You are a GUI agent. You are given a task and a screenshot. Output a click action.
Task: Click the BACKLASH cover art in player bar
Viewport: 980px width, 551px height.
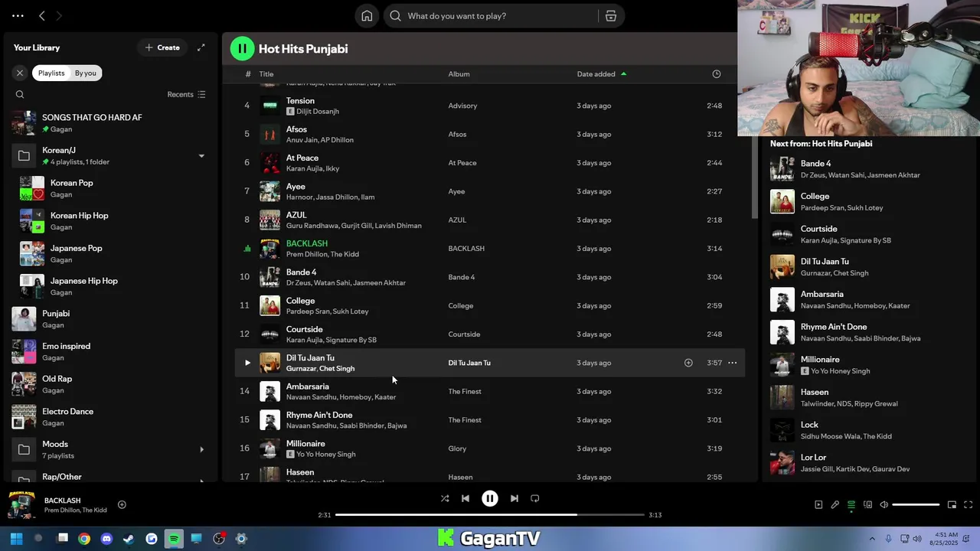coord(21,505)
